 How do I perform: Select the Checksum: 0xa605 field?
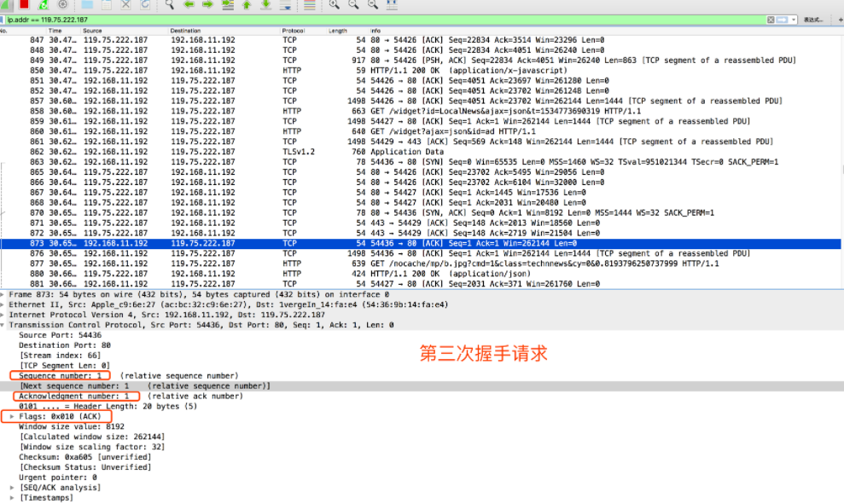[85, 457]
